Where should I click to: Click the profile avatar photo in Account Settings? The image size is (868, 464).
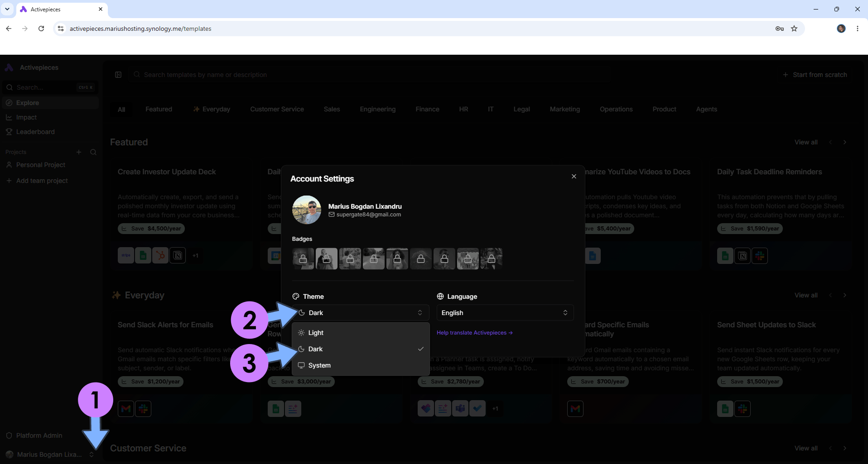[307, 210]
